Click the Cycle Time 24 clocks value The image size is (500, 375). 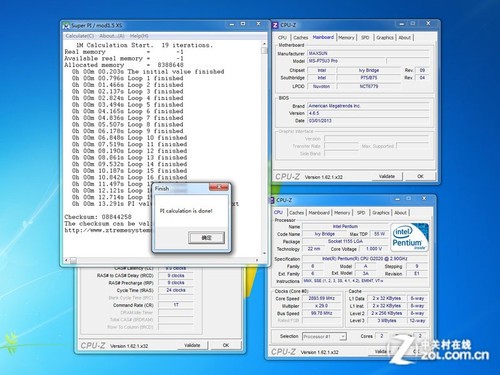tap(176, 290)
